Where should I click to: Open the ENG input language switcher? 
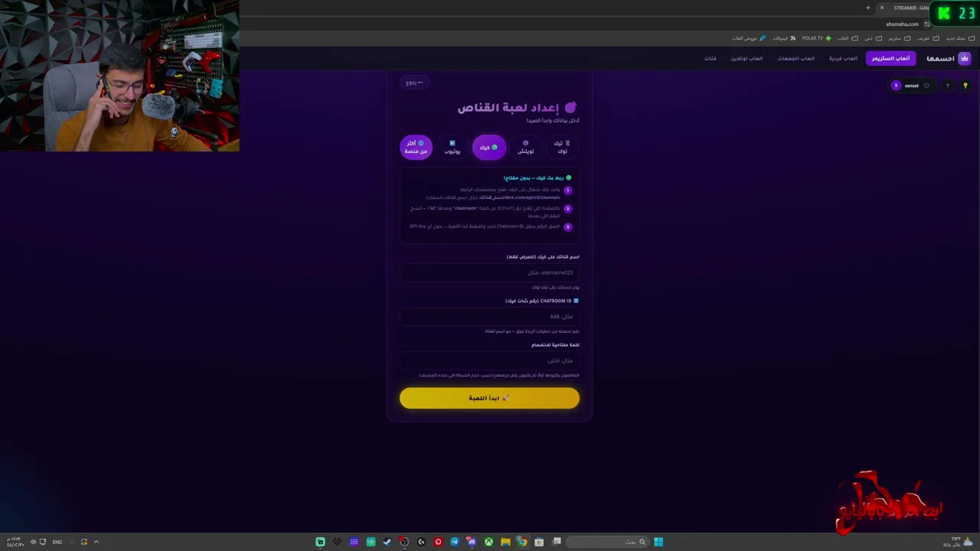(57, 542)
